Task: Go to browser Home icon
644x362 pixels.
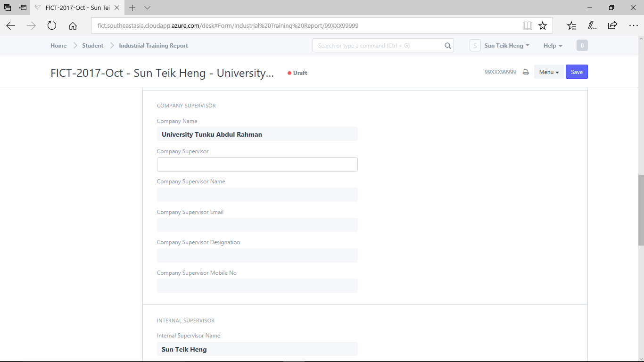Action: point(73,26)
